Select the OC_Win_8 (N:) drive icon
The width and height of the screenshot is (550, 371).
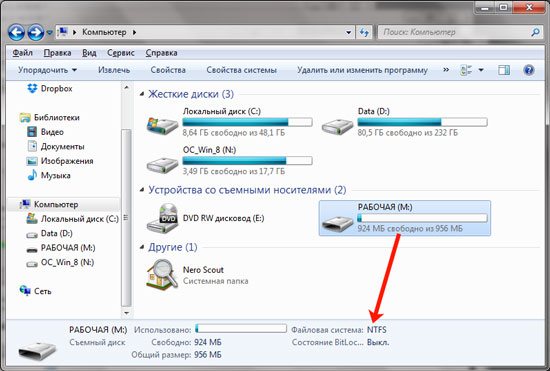(x=162, y=165)
